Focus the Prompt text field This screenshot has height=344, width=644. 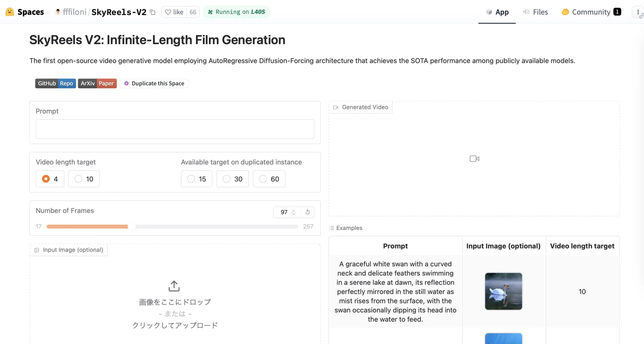point(175,129)
